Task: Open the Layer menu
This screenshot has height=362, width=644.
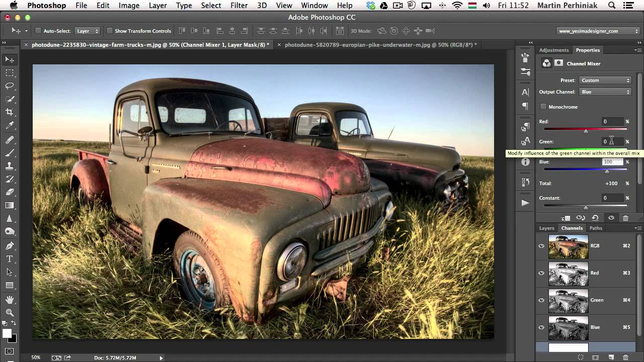Action: pos(158,6)
